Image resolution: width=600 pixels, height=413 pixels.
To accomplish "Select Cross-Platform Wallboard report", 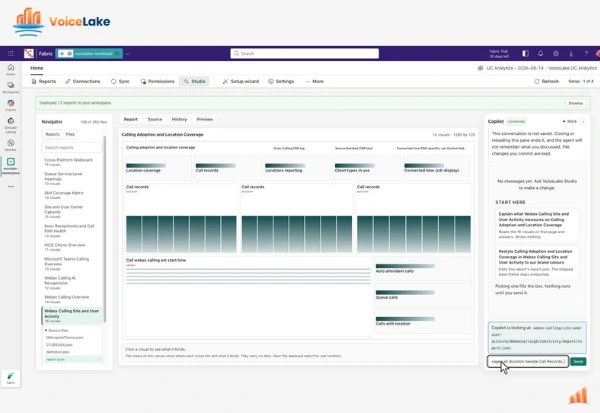I will coord(71,162).
